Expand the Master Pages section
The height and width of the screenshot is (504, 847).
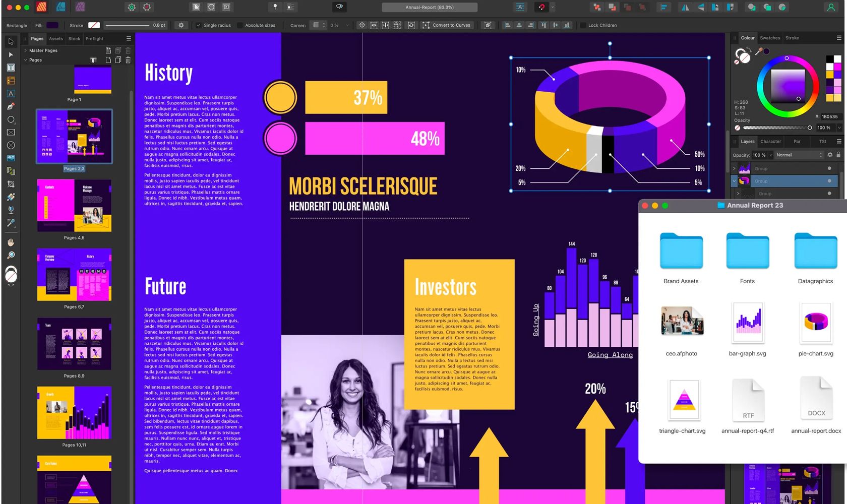pos(25,50)
